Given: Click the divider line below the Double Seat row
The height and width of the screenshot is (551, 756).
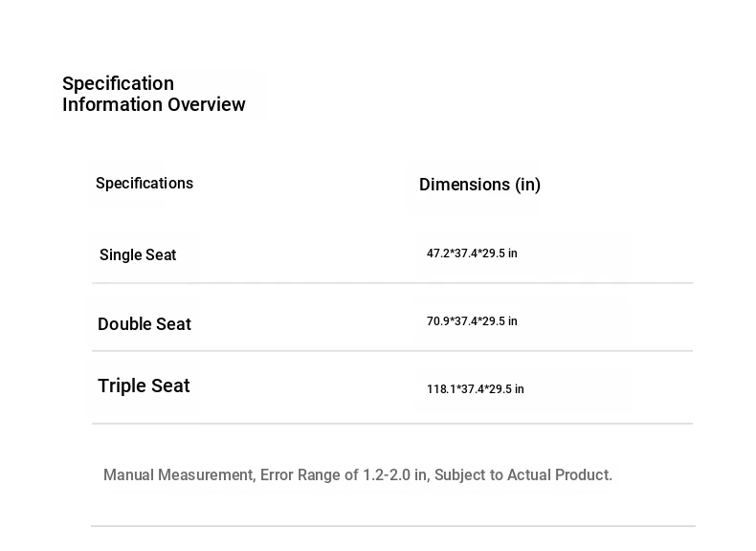Looking at the screenshot, I should [x=392, y=351].
